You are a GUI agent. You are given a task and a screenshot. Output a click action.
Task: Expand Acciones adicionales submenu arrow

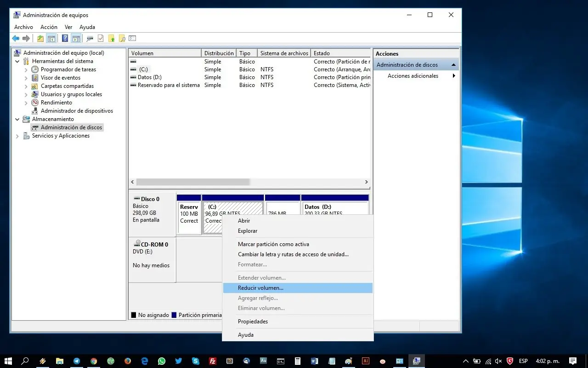point(454,76)
